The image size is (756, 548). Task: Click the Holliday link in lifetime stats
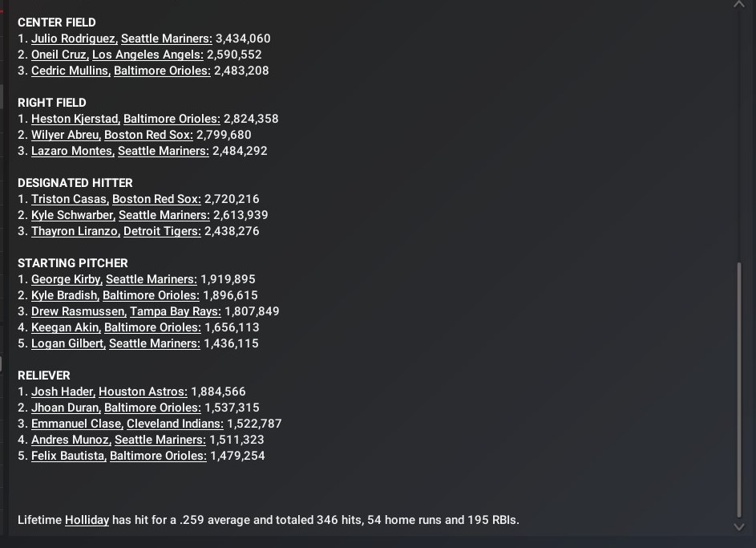(87, 520)
